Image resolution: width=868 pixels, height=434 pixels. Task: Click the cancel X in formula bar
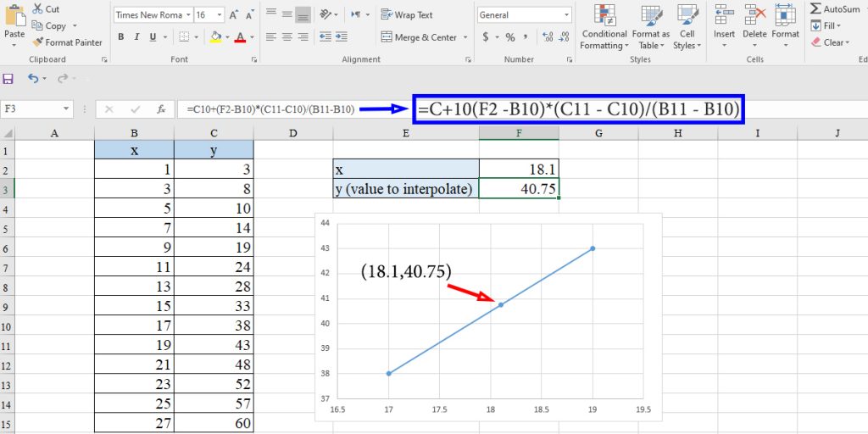109,109
